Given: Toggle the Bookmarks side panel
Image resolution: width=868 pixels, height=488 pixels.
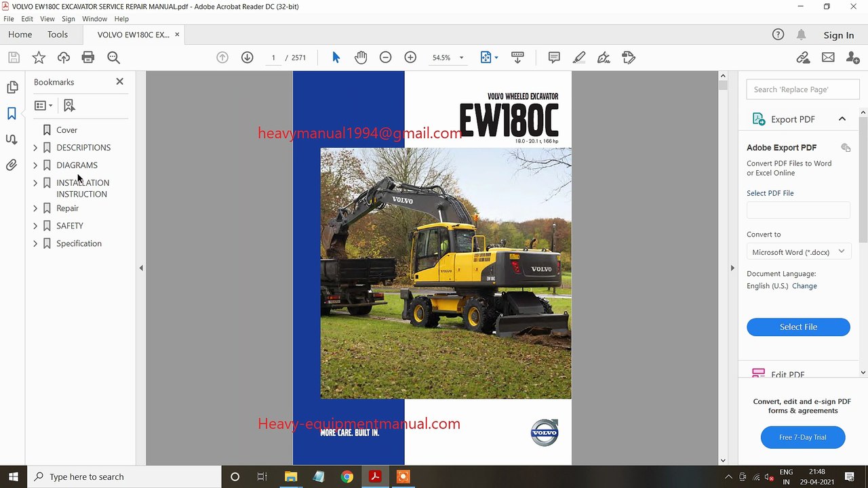Looking at the screenshot, I should [x=12, y=113].
